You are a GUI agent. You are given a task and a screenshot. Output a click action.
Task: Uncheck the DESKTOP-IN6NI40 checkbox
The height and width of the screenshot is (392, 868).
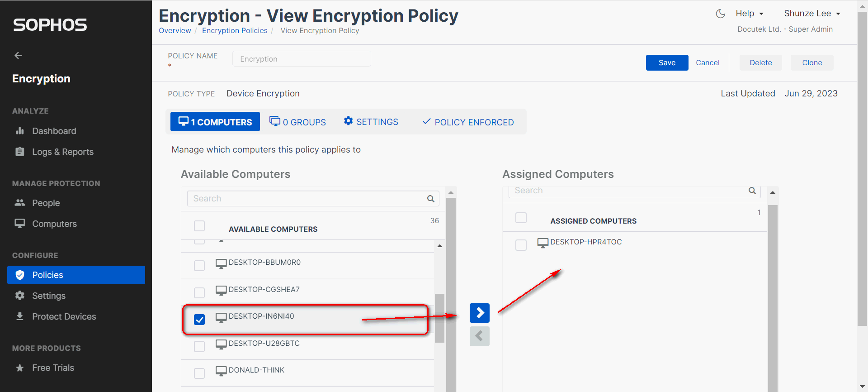click(199, 320)
